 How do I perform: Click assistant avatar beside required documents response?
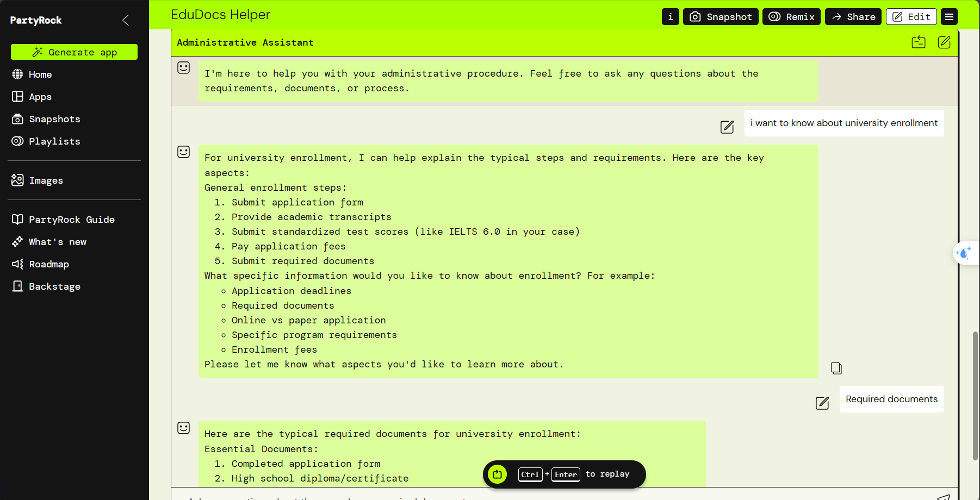tap(184, 428)
